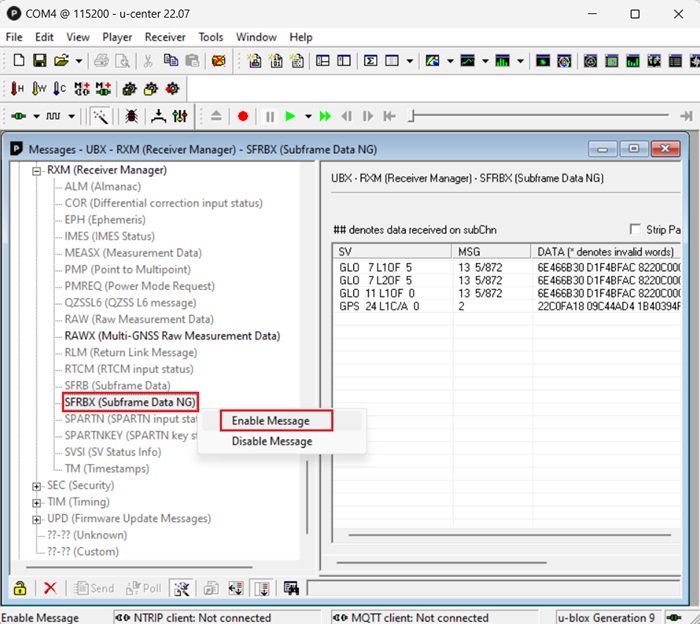Click the red record button

point(242,117)
